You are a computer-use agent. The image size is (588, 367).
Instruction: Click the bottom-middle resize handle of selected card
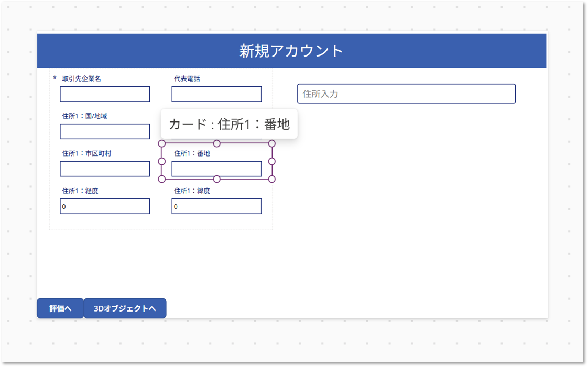click(x=217, y=179)
